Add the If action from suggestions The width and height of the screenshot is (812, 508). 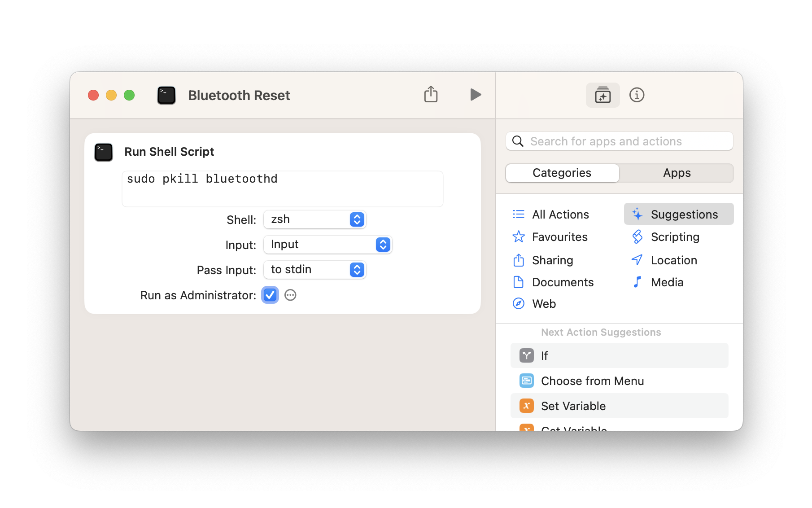[620, 356]
